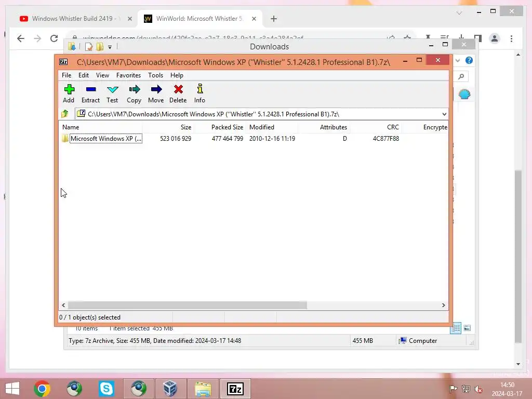This screenshot has height=399, width=532.
Task: Close the YouTube Whistler Build tab
Action: [x=129, y=19]
